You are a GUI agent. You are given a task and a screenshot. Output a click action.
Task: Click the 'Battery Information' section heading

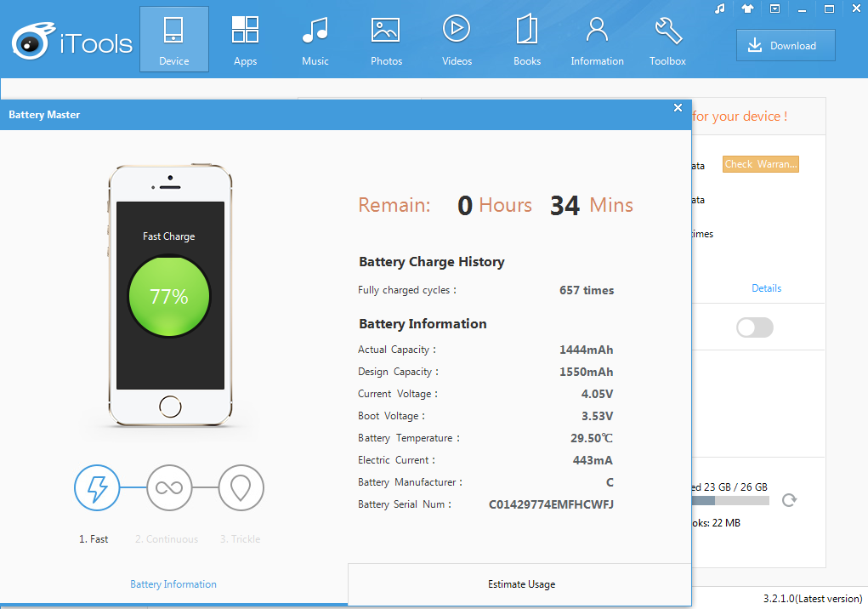coord(423,324)
